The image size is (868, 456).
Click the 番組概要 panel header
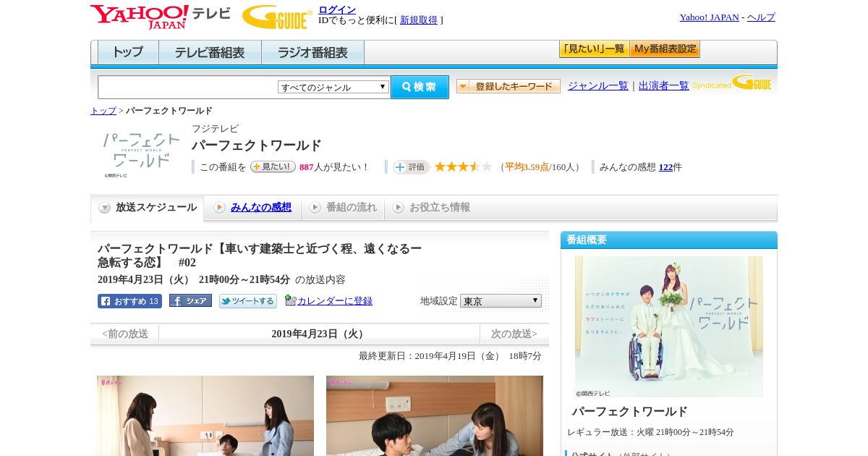pyautogui.click(x=669, y=240)
